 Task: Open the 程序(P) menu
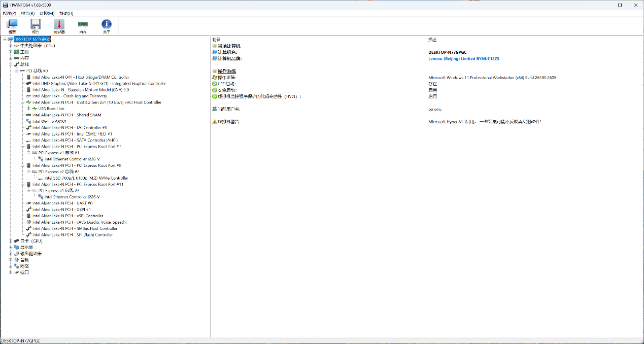[x=9, y=13]
